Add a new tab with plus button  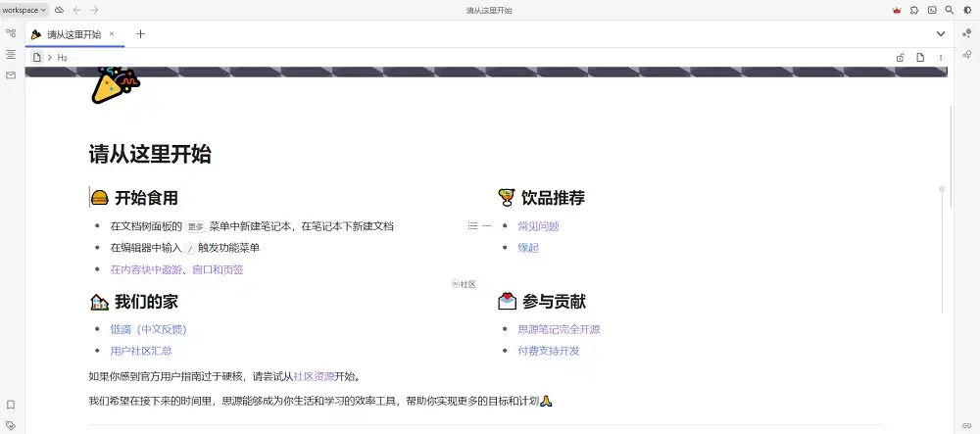click(x=140, y=34)
